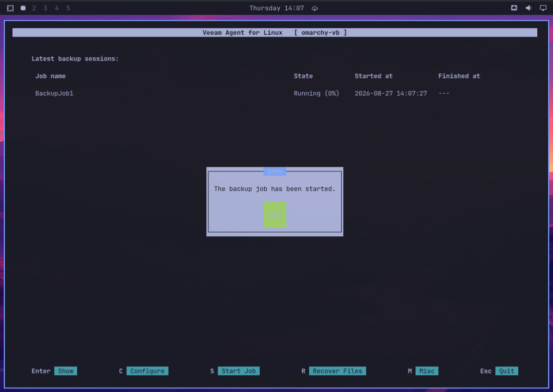Select the active workspace 1 indicator
Screen dimensions: 553x392
click(23, 8)
